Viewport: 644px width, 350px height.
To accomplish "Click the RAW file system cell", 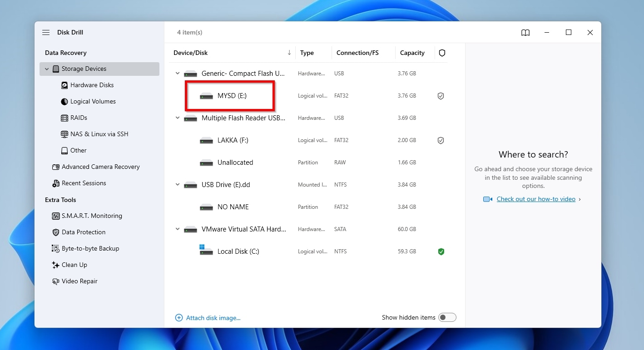I will tap(340, 163).
